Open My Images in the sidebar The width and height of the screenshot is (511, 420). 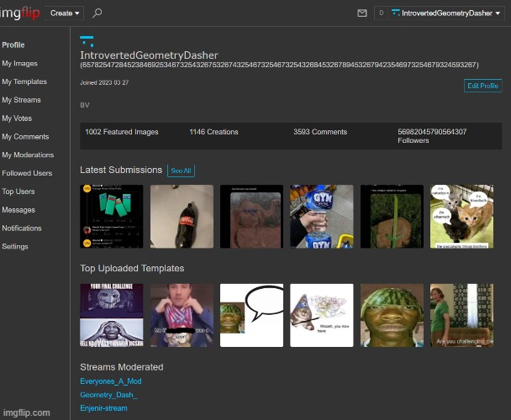click(x=19, y=63)
